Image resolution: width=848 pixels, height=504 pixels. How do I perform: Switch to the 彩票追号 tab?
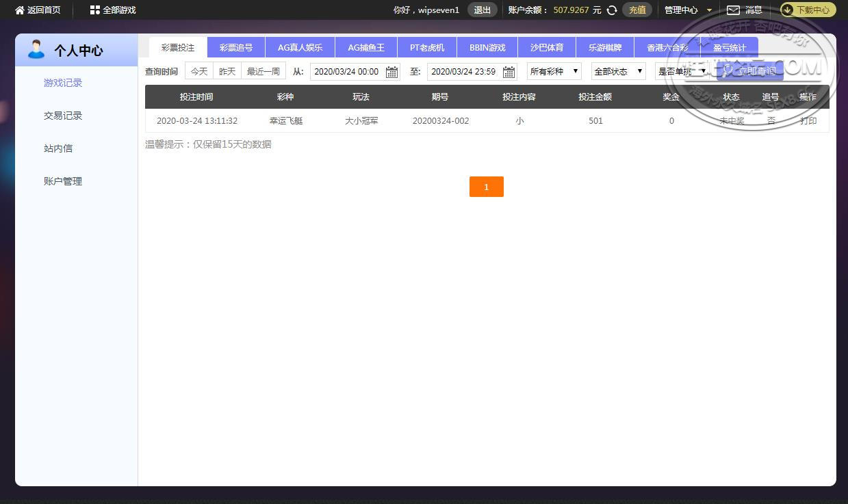pyautogui.click(x=236, y=48)
